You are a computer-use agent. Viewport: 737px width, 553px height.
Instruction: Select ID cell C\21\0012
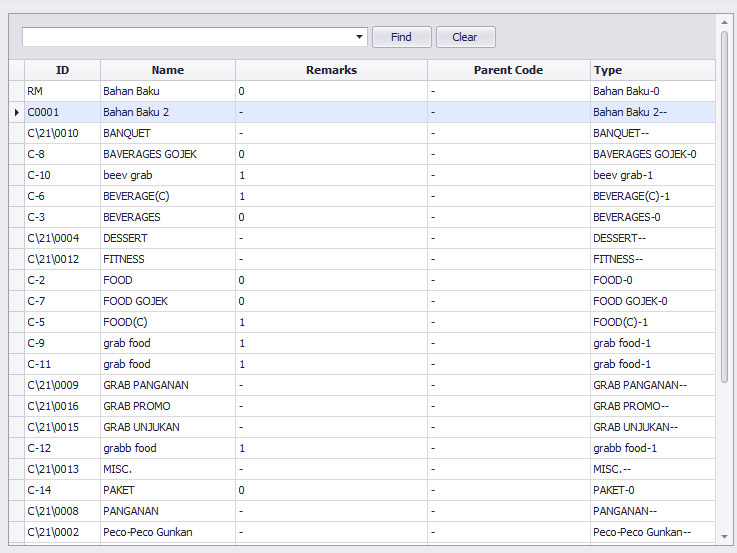[63, 259]
